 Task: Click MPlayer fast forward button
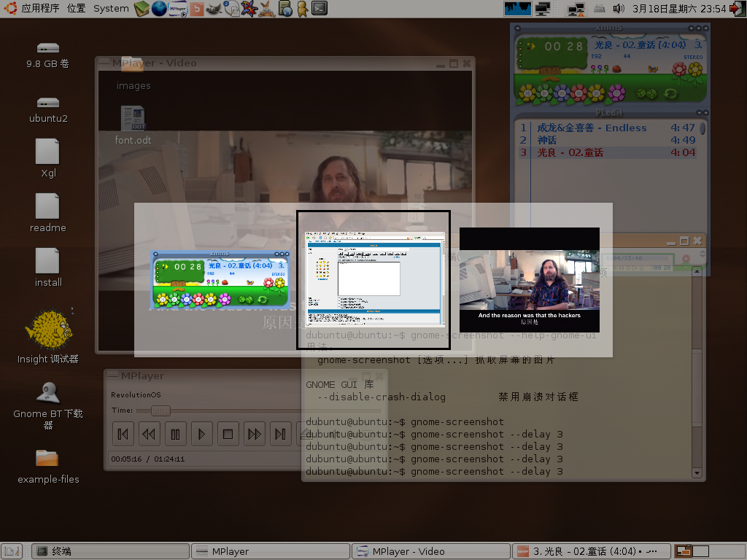254,434
